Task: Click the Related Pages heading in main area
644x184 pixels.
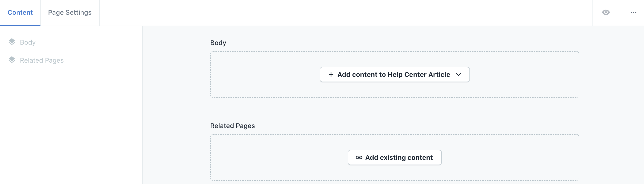Action: [233, 126]
